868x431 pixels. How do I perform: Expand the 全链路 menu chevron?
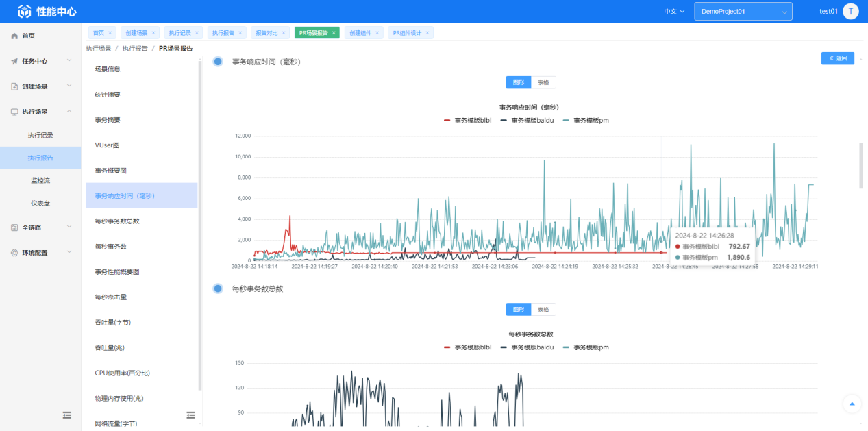click(x=69, y=227)
